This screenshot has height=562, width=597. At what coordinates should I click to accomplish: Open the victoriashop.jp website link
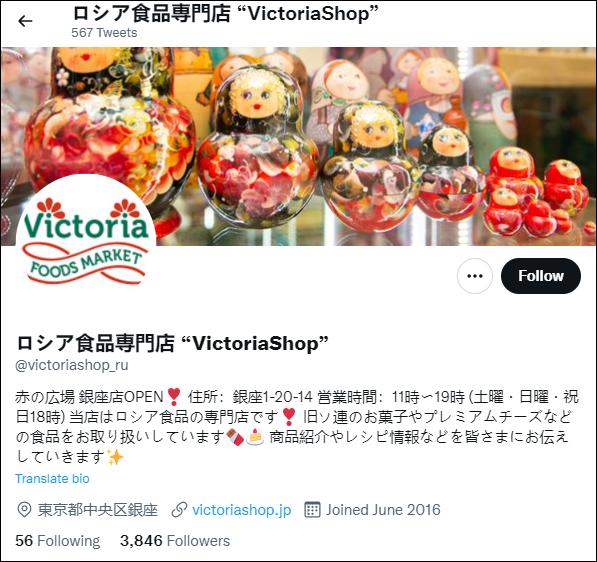point(242,510)
